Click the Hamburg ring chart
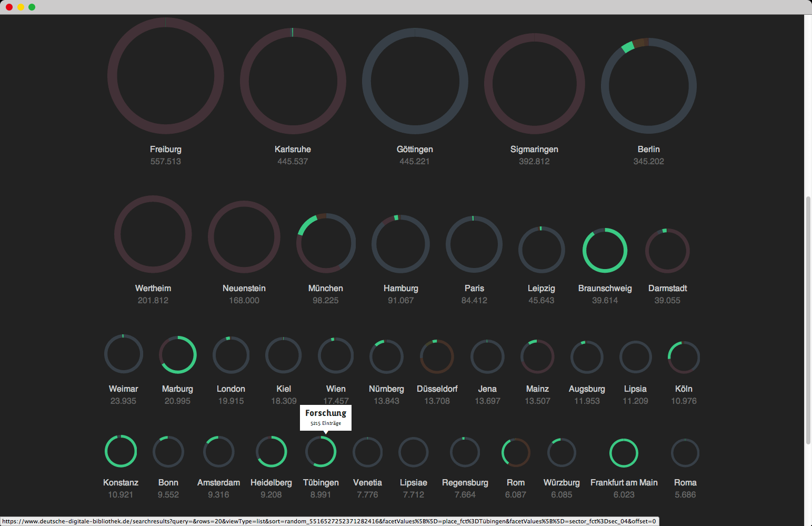812x526 pixels. [400, 244]
